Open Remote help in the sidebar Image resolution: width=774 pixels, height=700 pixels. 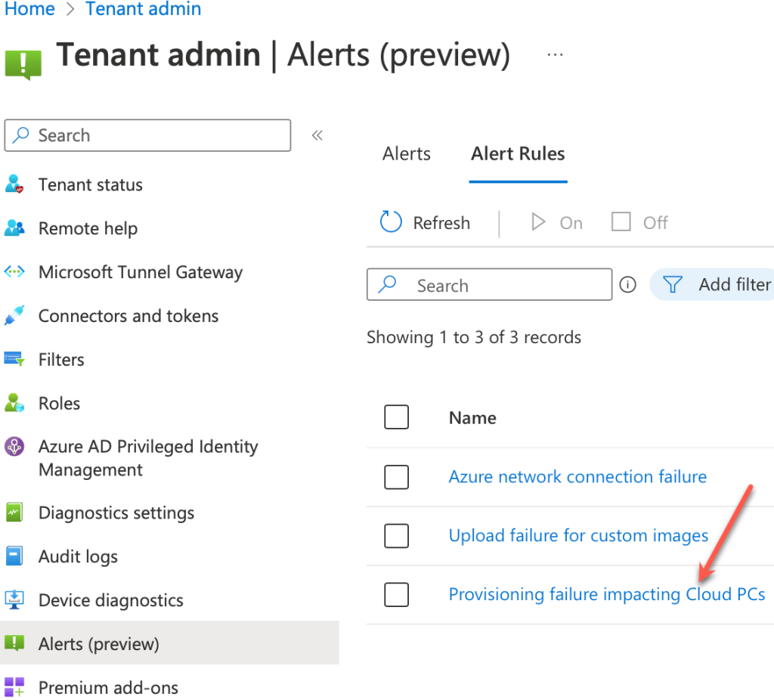coord(88,228)
